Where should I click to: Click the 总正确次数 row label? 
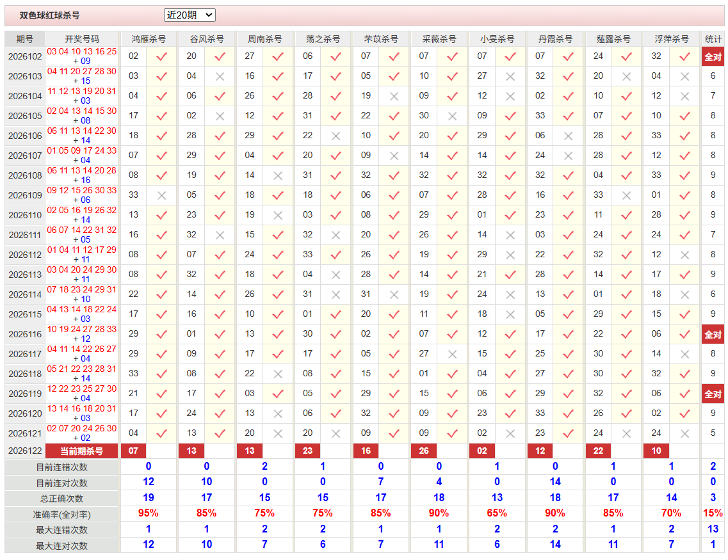tap(61, 499)
